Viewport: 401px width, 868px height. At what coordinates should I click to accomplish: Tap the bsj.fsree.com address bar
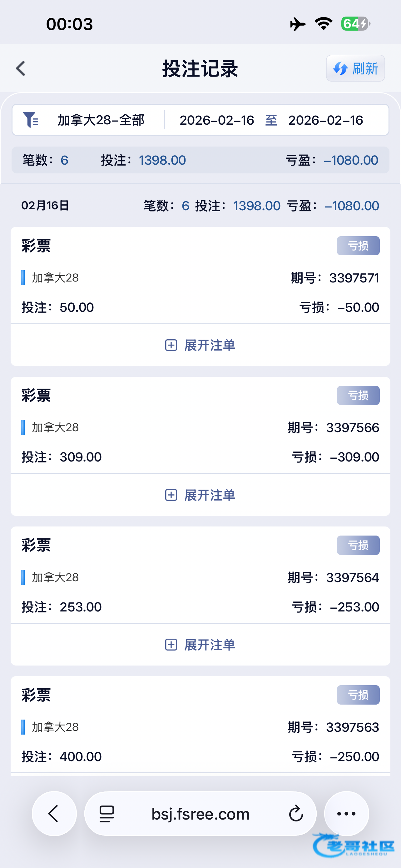200,814
